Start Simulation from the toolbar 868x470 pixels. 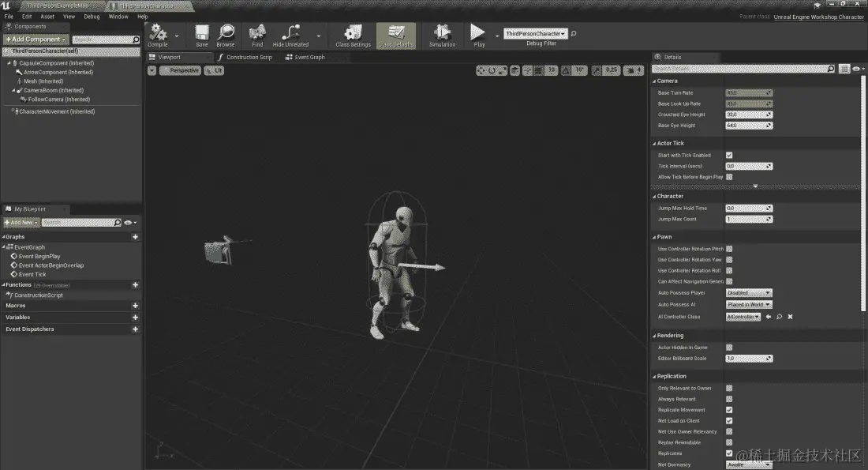(x=443, y=36)
